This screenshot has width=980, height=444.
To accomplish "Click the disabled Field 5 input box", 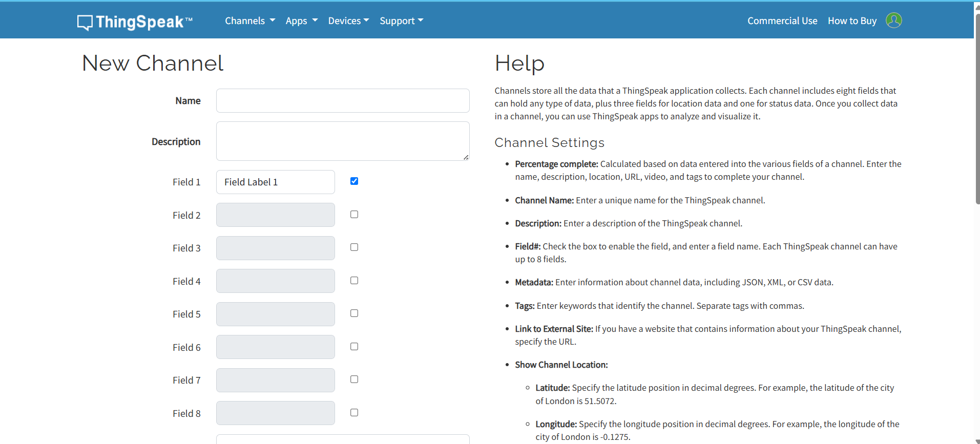I will pos(276,314).
